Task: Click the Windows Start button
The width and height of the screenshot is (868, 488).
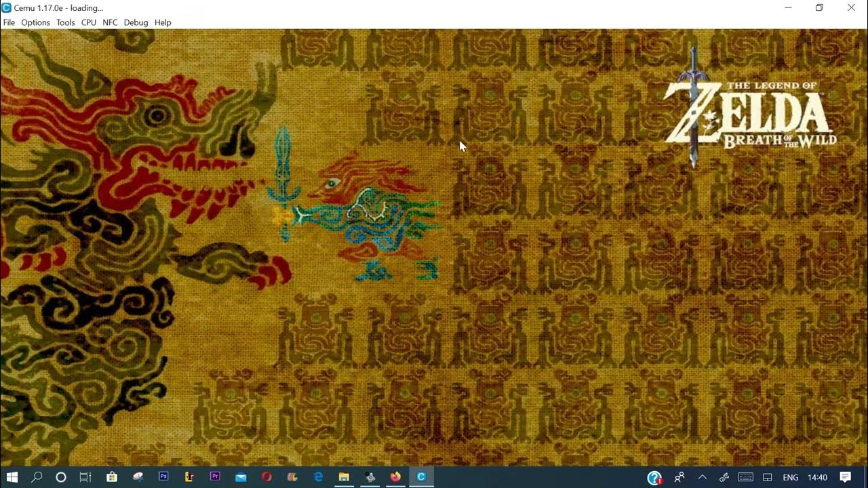Action: [12, 477]
